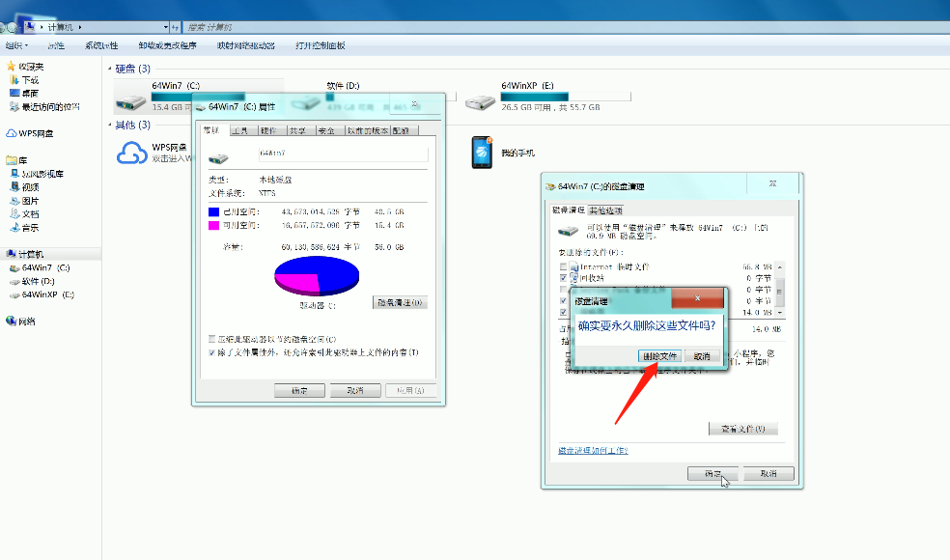Open the 组织 dropdown in Explorer toolbar
The image size is (950, 560).
[17, 45]
